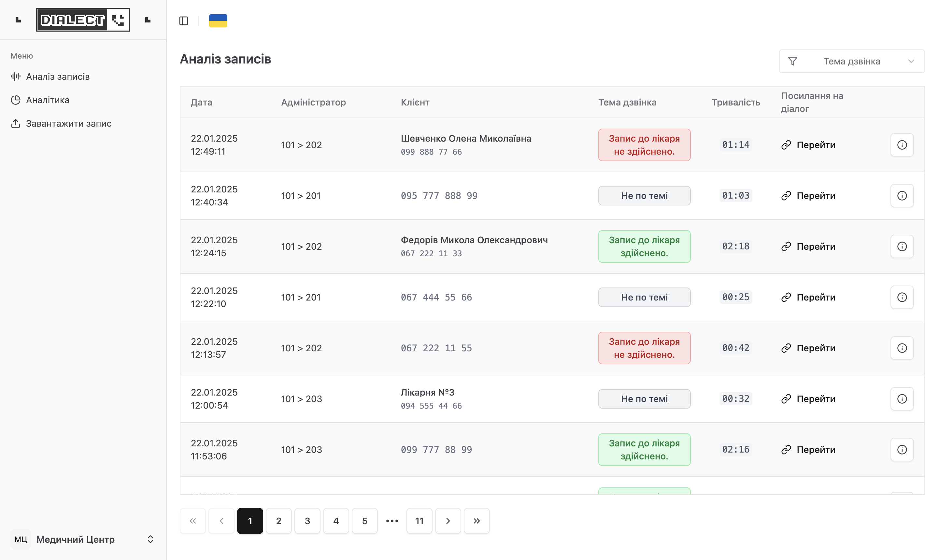Select the Аналітика pie chart icon
Viewport: 938px width, 560px height.
pyautogui.click(x=16, y=100)
